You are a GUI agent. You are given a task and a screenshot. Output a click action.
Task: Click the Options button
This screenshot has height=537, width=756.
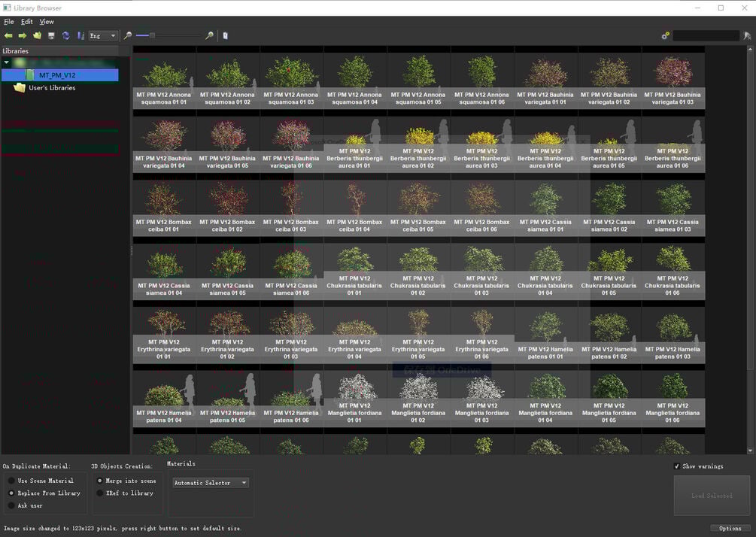[730, 528]
